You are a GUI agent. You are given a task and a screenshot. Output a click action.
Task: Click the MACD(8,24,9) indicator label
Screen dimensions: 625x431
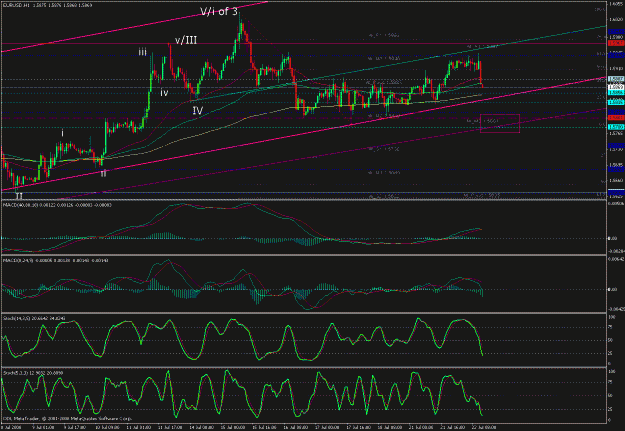click(x=55, y=260)
